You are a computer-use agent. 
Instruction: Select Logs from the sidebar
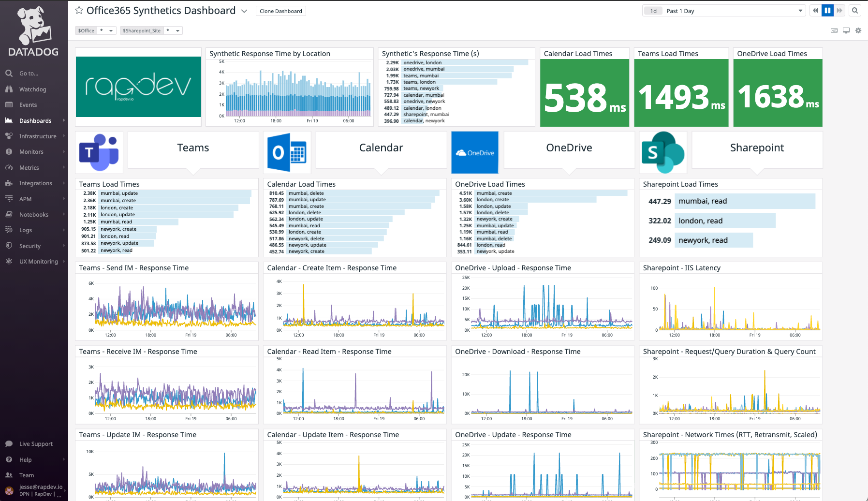click(x=26, y=230)
